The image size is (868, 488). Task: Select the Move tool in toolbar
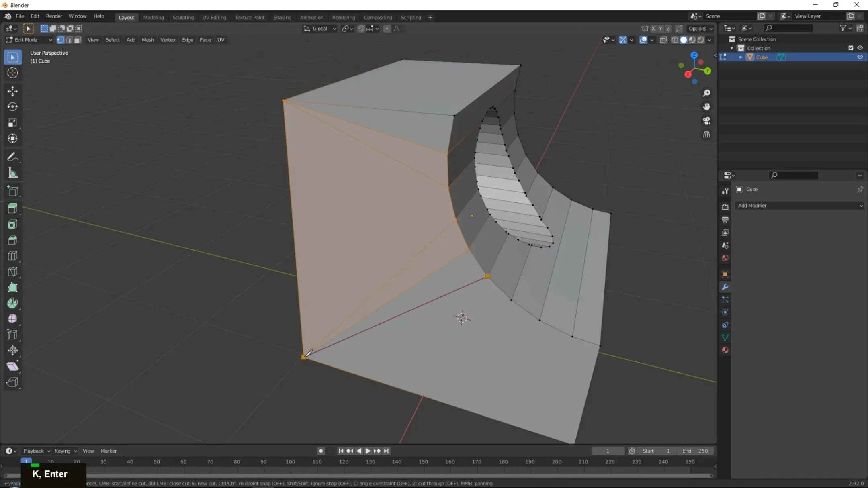coord(12,90)
